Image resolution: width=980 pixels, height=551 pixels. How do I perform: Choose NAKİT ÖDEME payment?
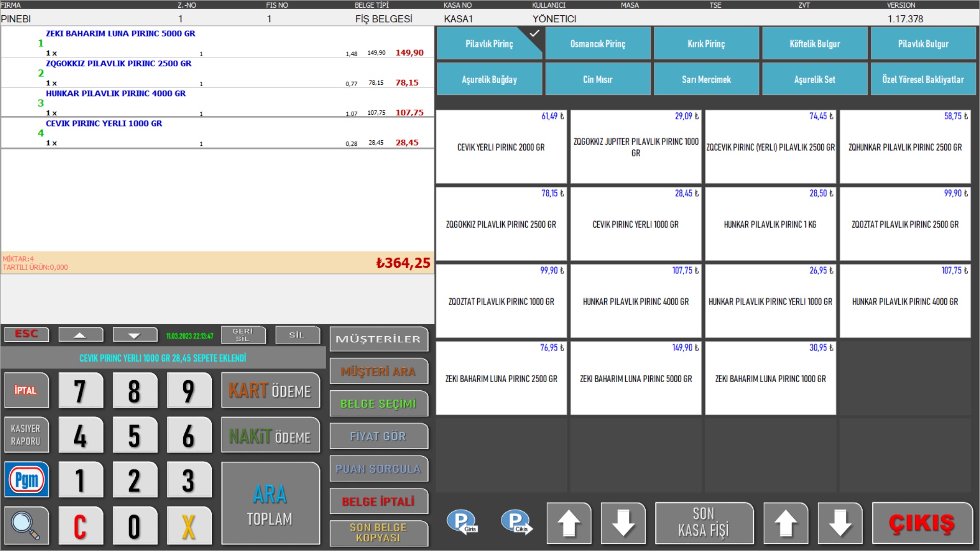pyautogui.click(x=270, y=435)
